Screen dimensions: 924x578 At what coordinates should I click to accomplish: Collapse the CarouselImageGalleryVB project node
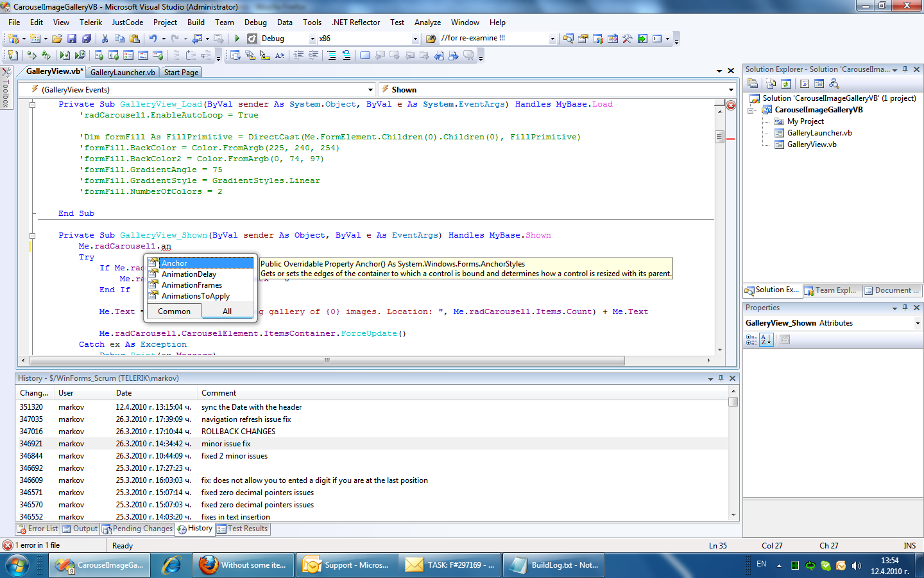(750, 110)
